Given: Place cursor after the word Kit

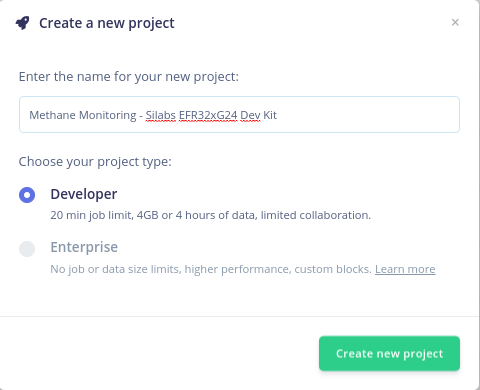Looking at the screenshot, I should pos(278,115).
